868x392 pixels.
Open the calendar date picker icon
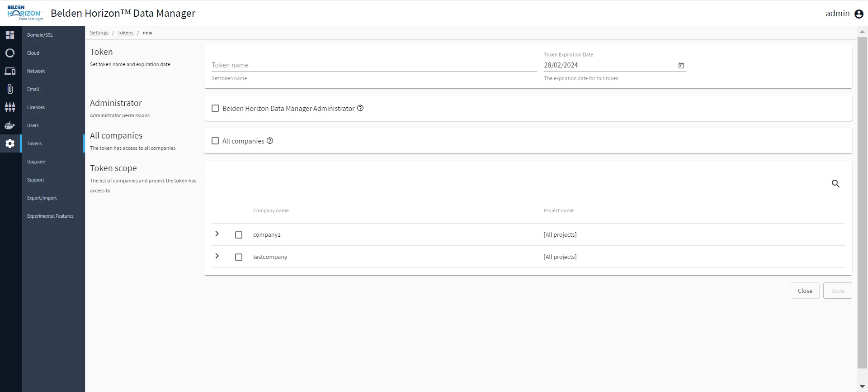tap(681, 66)
